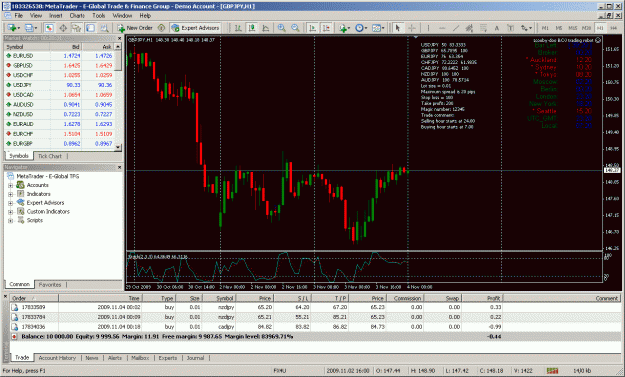
Task: Zoom out on the chart
Action: (295, 28)
